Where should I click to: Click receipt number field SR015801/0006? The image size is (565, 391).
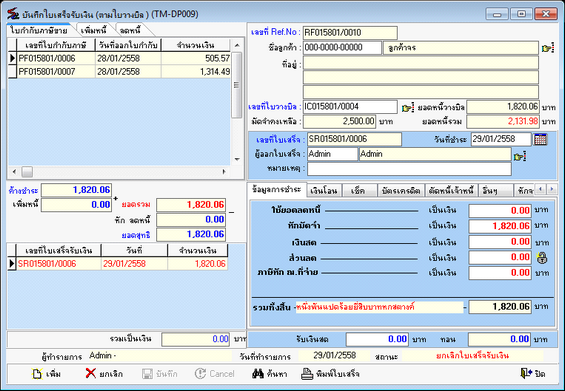tap(354, 139)
